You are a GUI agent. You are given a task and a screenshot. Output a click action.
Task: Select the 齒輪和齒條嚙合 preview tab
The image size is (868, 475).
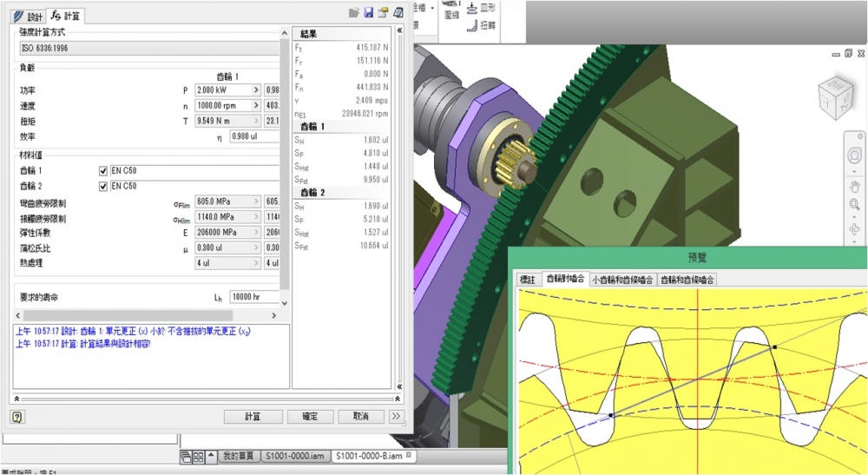pyautogui.click(x=687, y=280)
